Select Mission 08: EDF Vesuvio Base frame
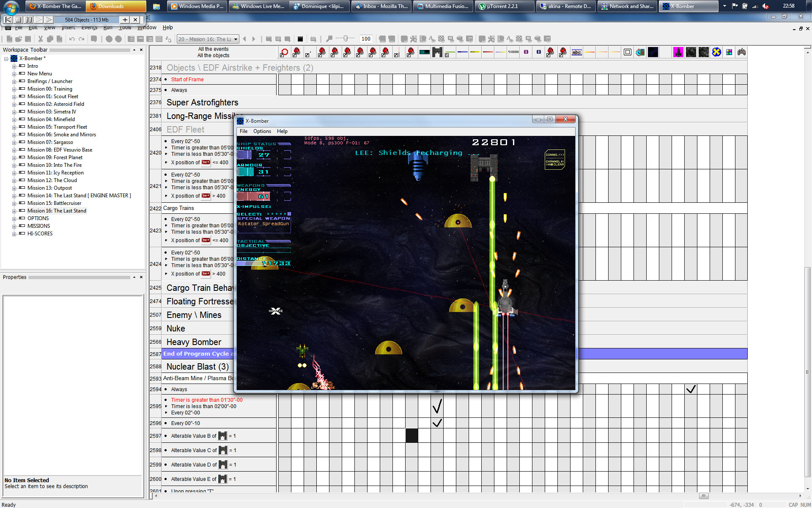Viewport: 812px width, 508px height. pos(60,150)
